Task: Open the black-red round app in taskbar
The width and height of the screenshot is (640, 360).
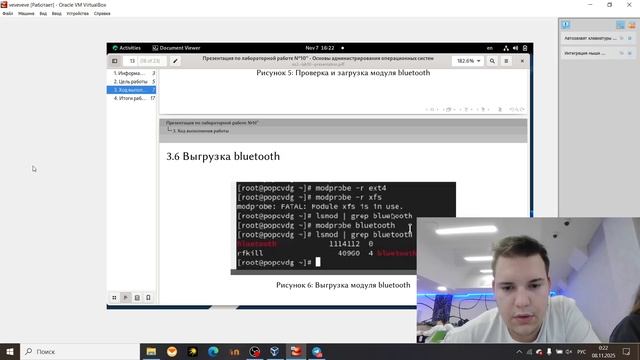Action: pos(255,351)
